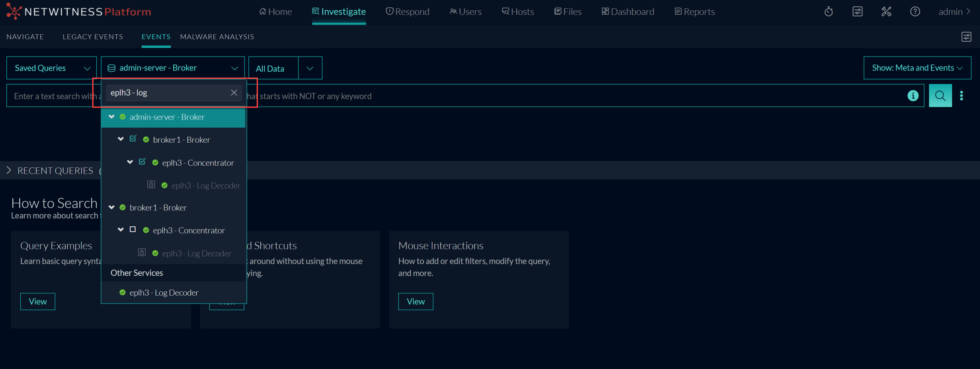Open the query info icon
This screenshot has height=369, width=980.
pos(913,96)
